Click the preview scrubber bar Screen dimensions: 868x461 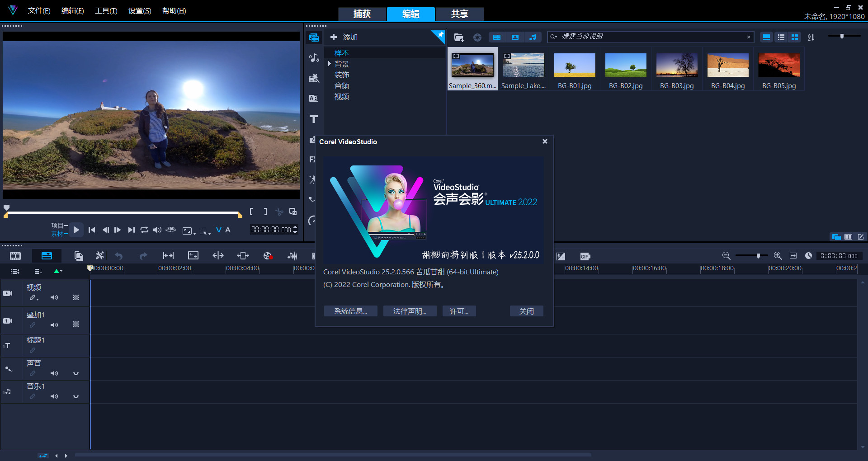pos(123,212)
